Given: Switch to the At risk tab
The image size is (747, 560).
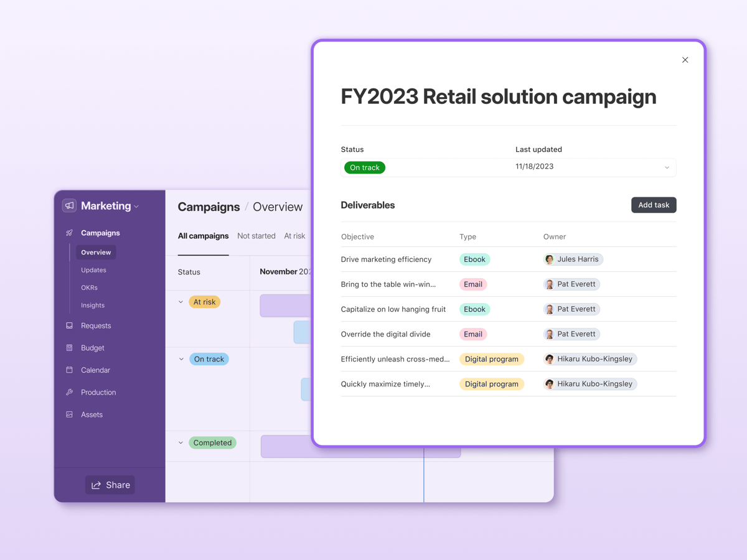Looking at the screenshot, I should (x=294, y=236).
